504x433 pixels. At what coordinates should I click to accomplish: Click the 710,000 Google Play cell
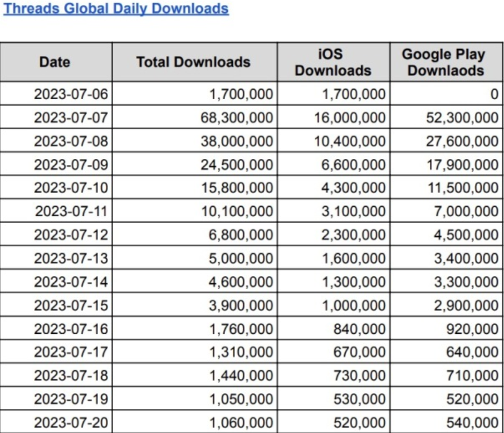click(x=446, y=375)
